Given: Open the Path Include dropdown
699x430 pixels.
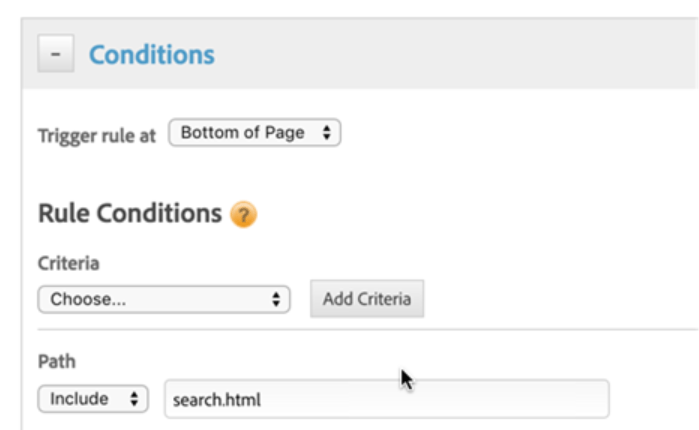Looking at the screenshot, I should pos(93,399).
